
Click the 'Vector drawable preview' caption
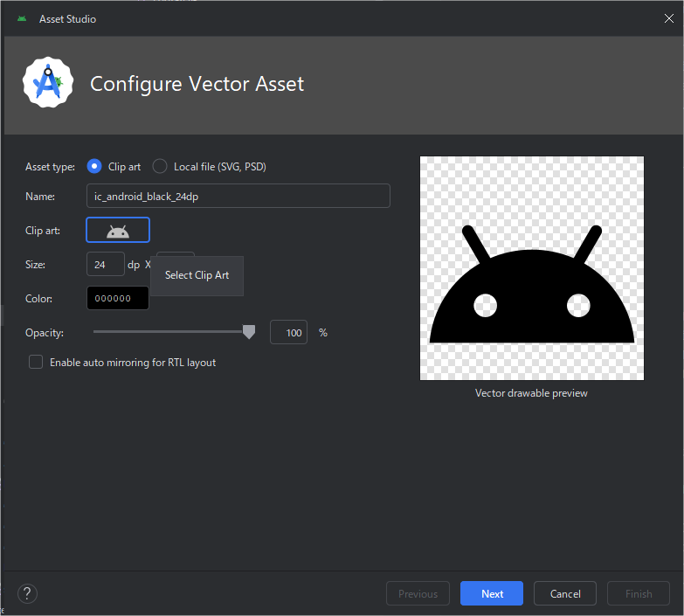(x=531, y=393)
